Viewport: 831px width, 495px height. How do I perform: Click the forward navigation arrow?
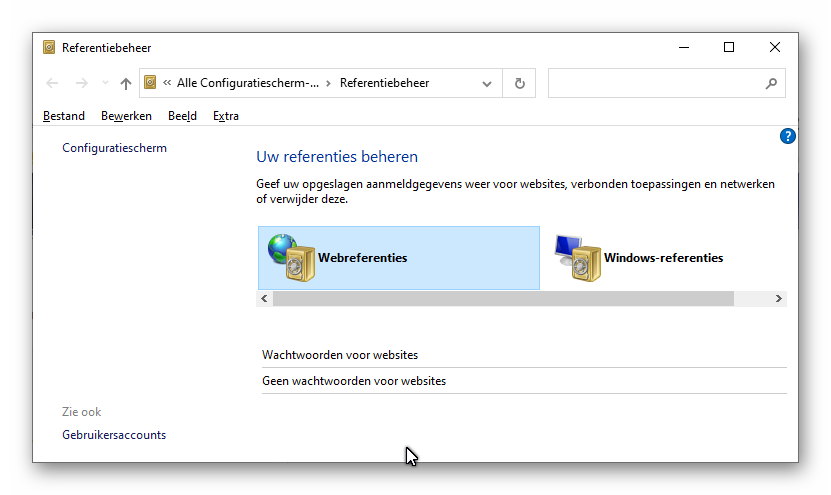point(82,83)
